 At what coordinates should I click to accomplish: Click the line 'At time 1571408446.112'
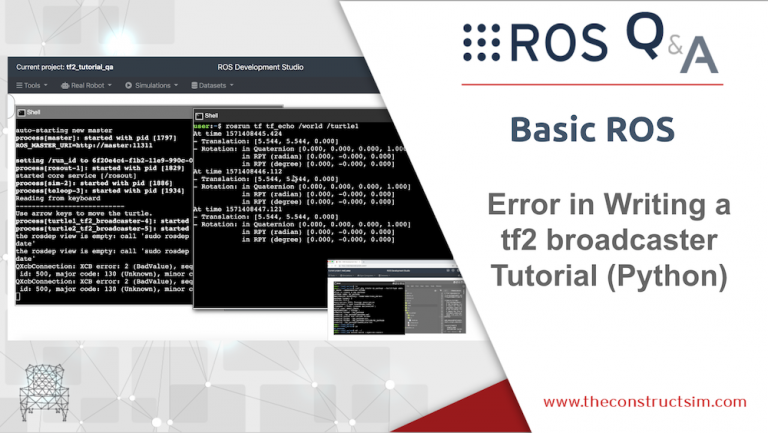[x=238, y=171]
